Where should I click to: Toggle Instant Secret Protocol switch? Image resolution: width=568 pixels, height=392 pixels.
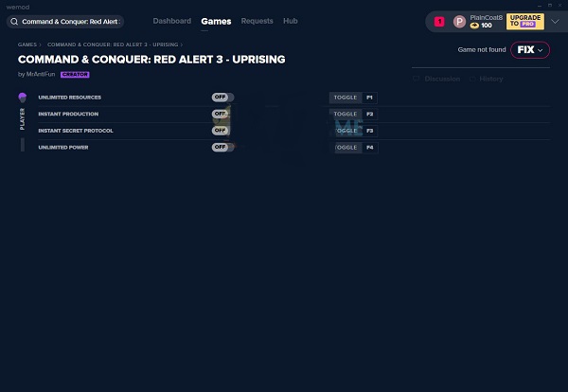(x=221, y=131)
